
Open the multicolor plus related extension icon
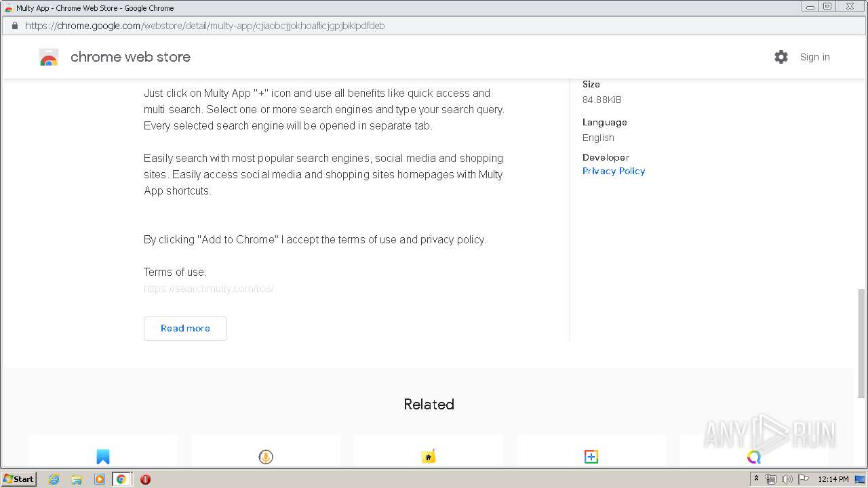591,457
